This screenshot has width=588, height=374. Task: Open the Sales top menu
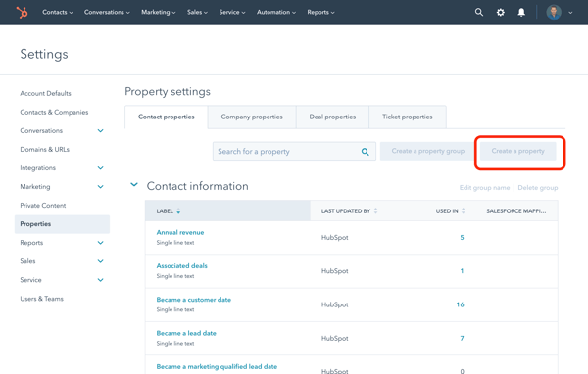click(x=197, y=12)
